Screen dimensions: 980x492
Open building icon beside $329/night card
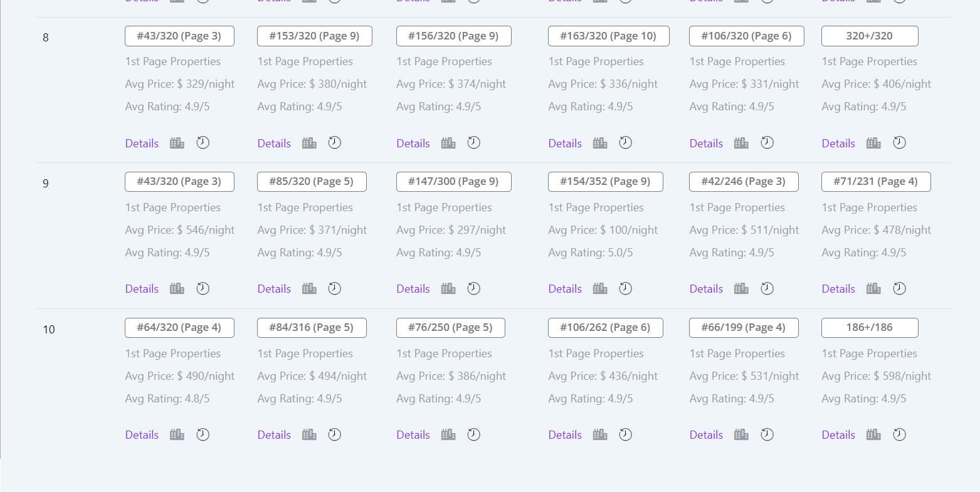[177, 143]
